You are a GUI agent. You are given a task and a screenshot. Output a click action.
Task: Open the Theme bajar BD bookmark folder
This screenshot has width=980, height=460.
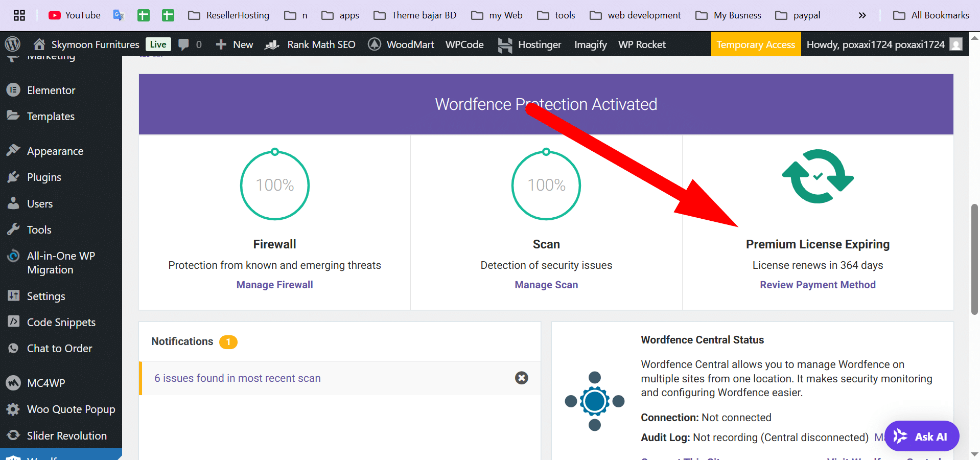point(415,15)
